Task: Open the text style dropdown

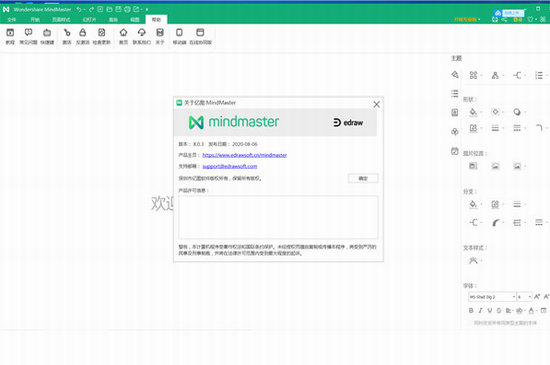Action: click(475, 261)
